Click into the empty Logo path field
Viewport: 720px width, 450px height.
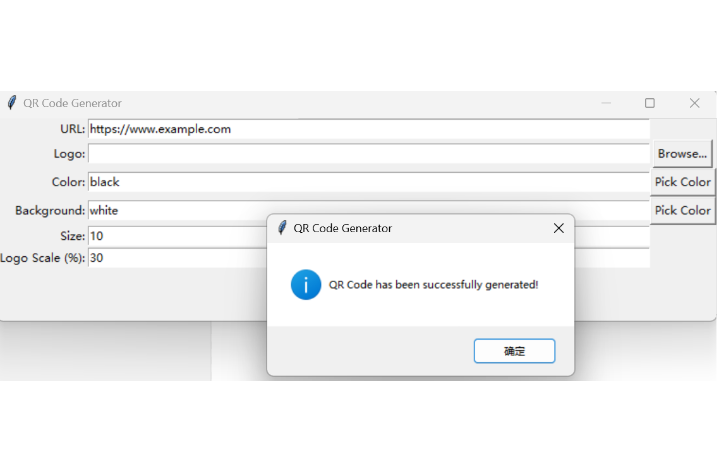point(368,154)
